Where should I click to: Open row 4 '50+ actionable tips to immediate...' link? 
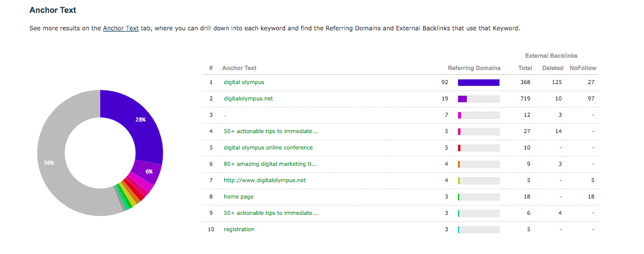click(x=270, y=131)
